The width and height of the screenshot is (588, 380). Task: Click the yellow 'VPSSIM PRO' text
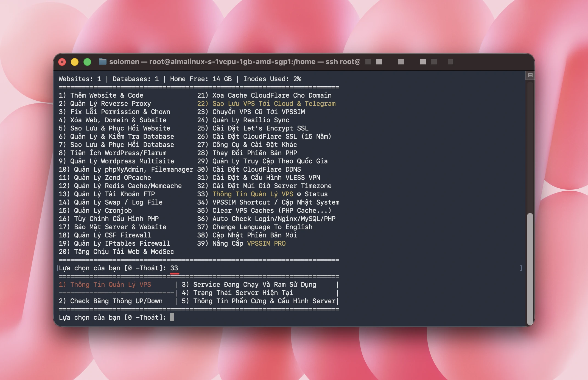pos(266,243)
